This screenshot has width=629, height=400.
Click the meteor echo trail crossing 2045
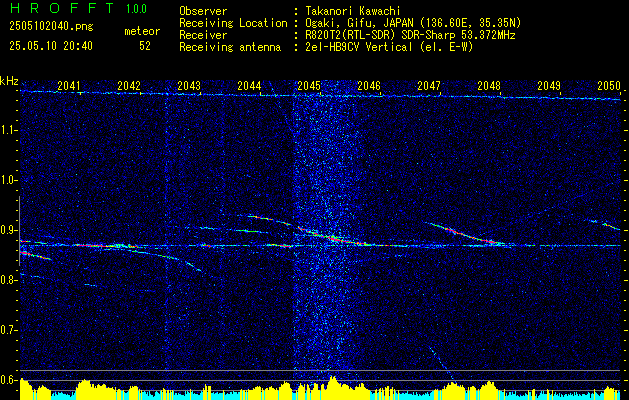[335, 237]
